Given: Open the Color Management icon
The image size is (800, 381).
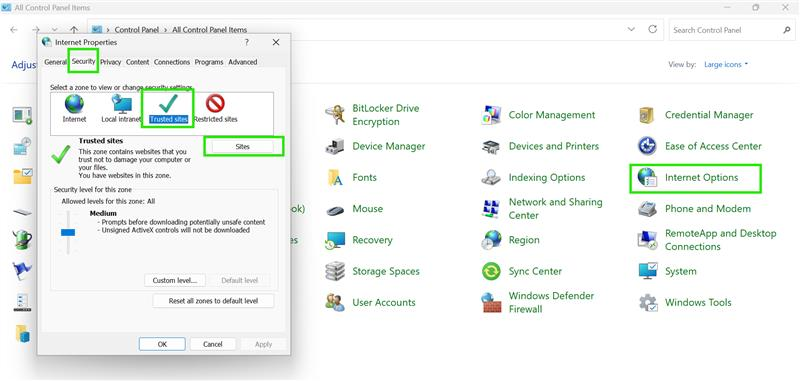Looking at the screenshot, I should pos(491,115).
